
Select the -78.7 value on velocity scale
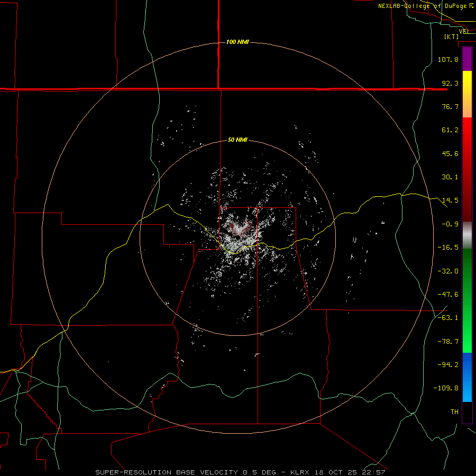point(448,342)
